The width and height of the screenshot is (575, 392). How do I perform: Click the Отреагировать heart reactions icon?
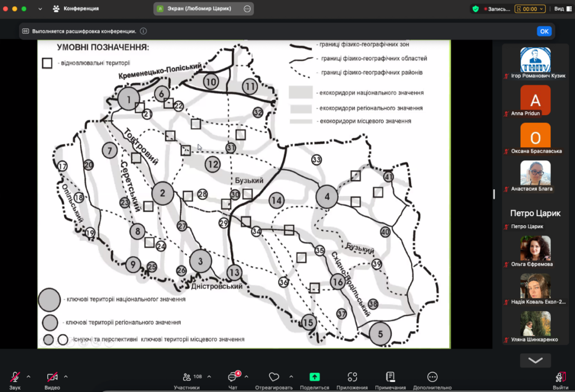(274, 377)
